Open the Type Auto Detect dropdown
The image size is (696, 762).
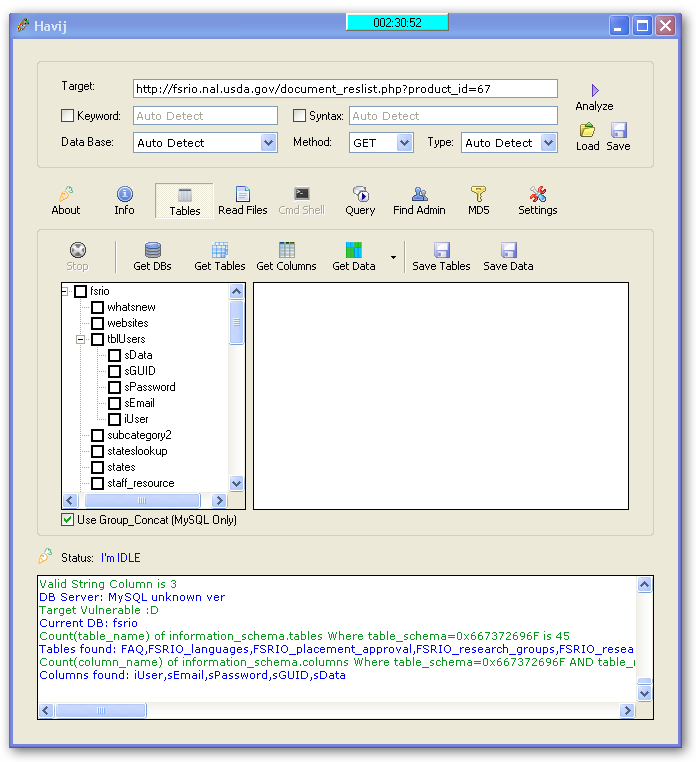point(548,143)
